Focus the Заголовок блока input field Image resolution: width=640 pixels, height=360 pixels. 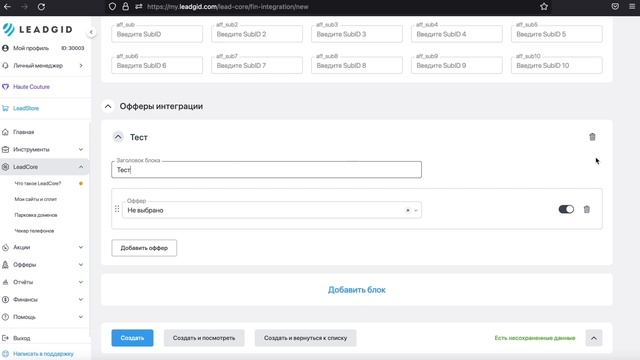coord(267,170)
